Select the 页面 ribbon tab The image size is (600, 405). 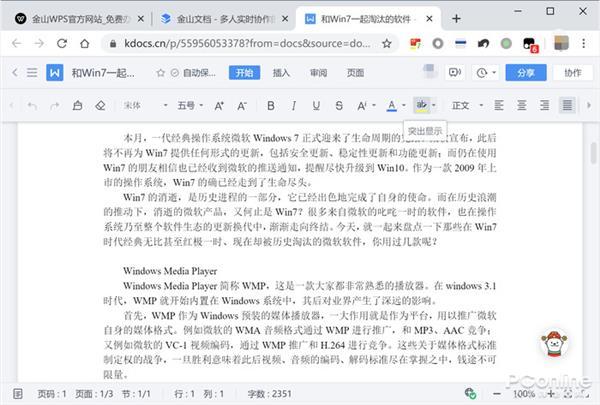[355, 73]
